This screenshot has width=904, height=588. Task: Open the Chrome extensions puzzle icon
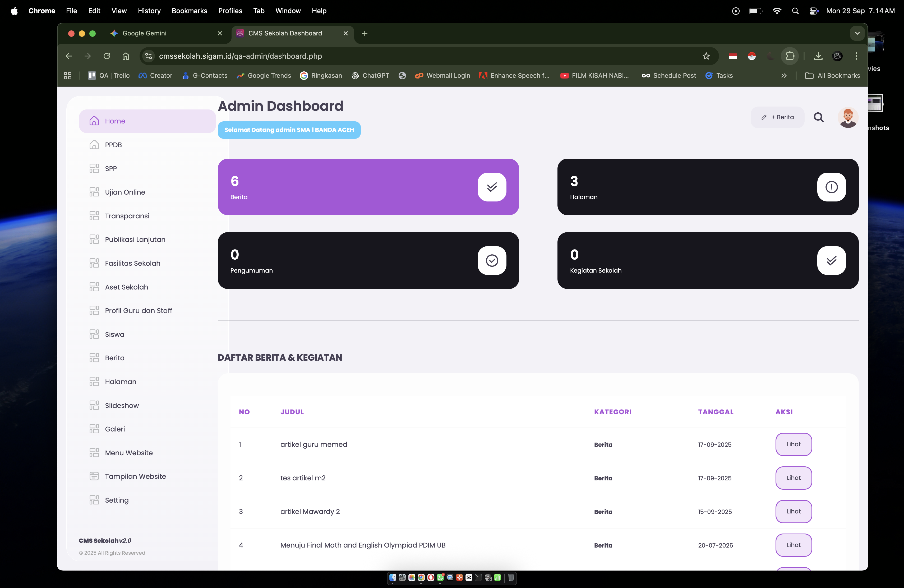pos(790,56)
